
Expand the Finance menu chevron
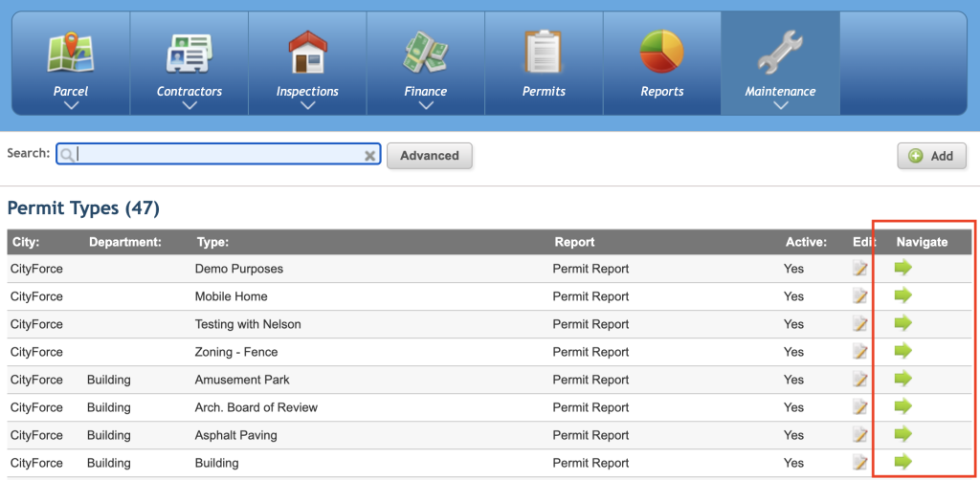click(x=426, y=105)
